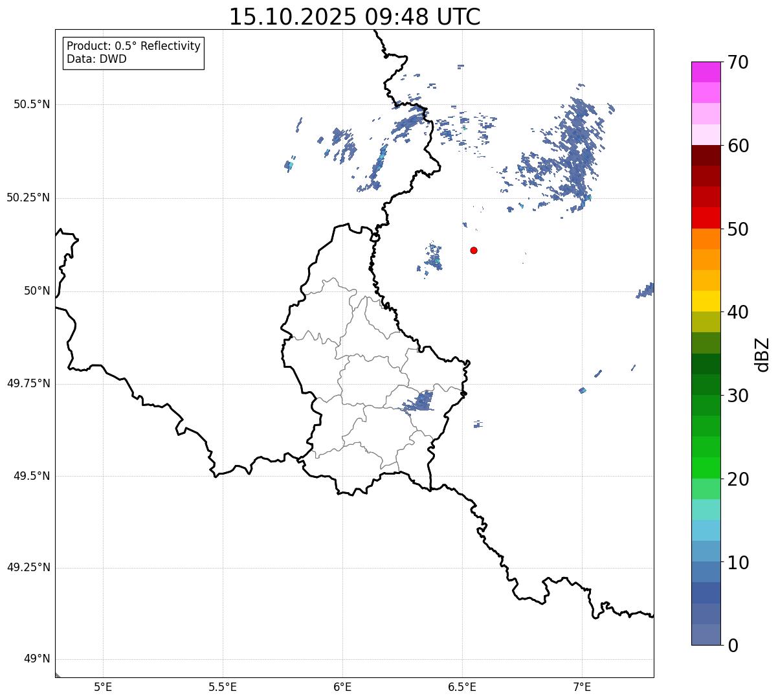Click the colorbar 70 tick label

point(738,62)
